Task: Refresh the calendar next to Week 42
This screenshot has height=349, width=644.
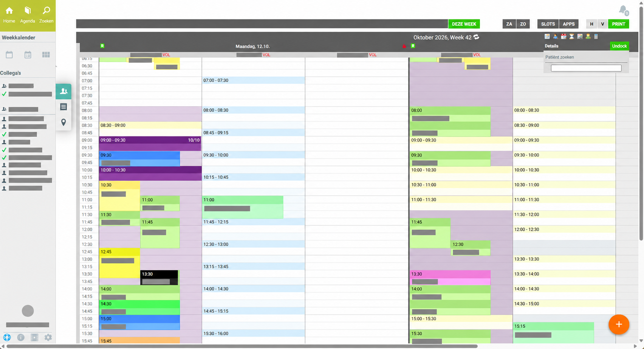Action: click(x=476, y=37)
